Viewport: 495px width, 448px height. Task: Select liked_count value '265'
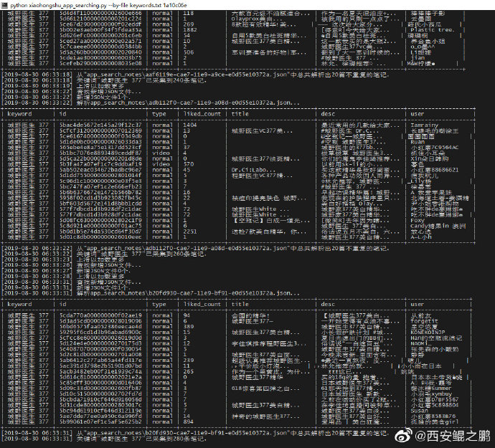coord(188,371)
